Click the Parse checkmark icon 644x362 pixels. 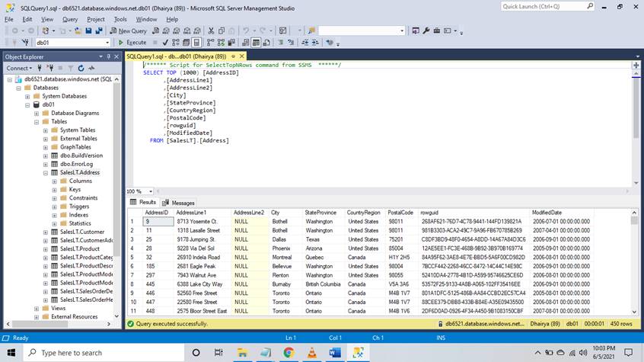[x=165, y=43]
